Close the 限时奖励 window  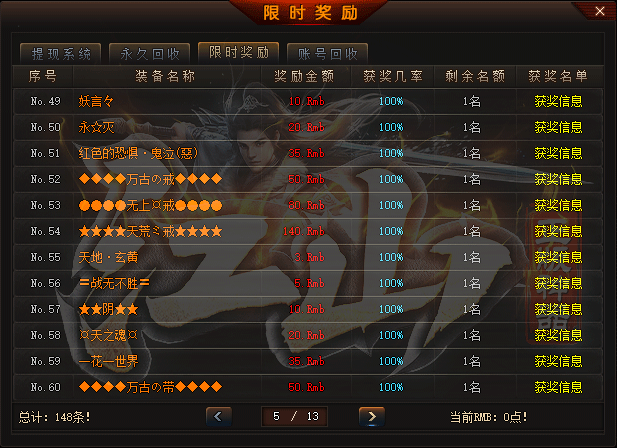click(599, 11)
